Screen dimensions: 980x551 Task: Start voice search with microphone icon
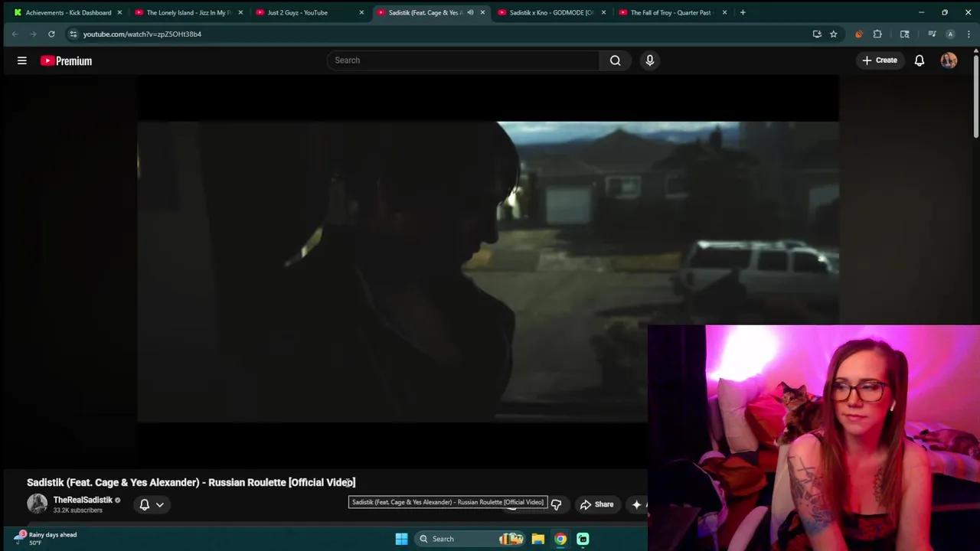(x=650, y=60)
